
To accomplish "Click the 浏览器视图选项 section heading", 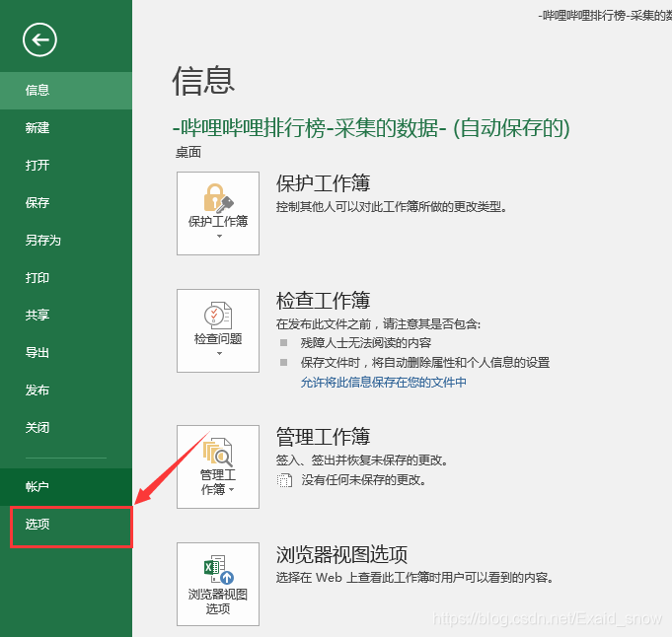I will click(x=341, y=554).
